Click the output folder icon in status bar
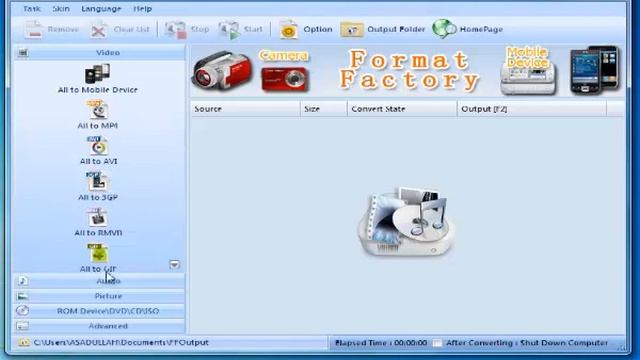 click(24, 342)
